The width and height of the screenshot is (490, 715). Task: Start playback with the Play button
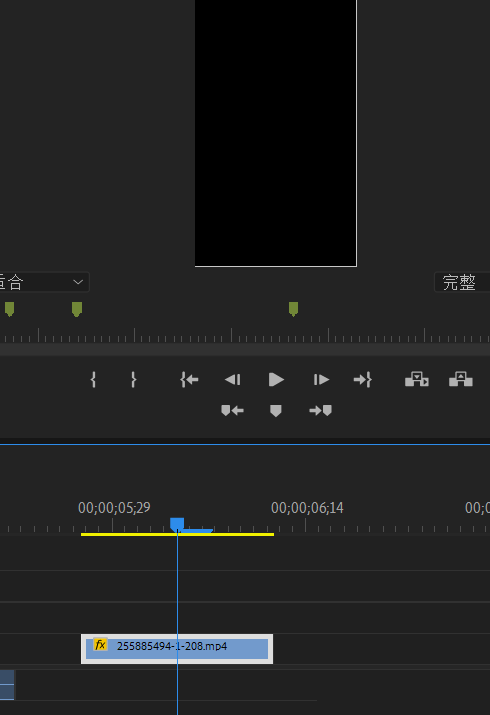pyautogui.click(x=276, y=379)
